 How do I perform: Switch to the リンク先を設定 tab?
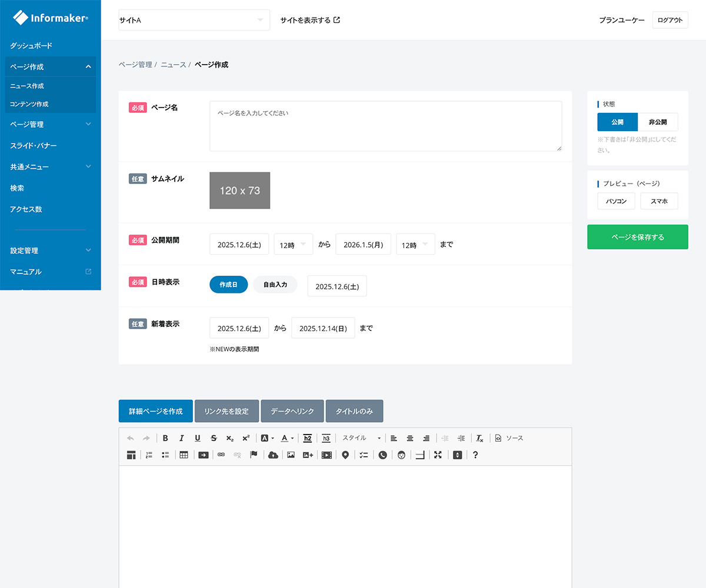pyautogui.click(x=227, y=411)
